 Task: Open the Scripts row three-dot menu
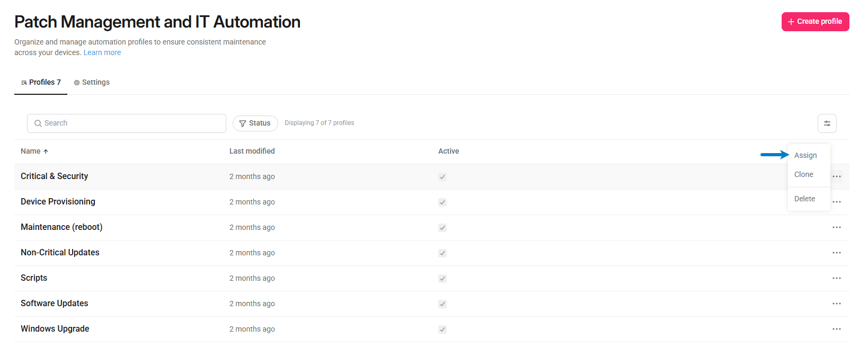(x=837, y=278)
